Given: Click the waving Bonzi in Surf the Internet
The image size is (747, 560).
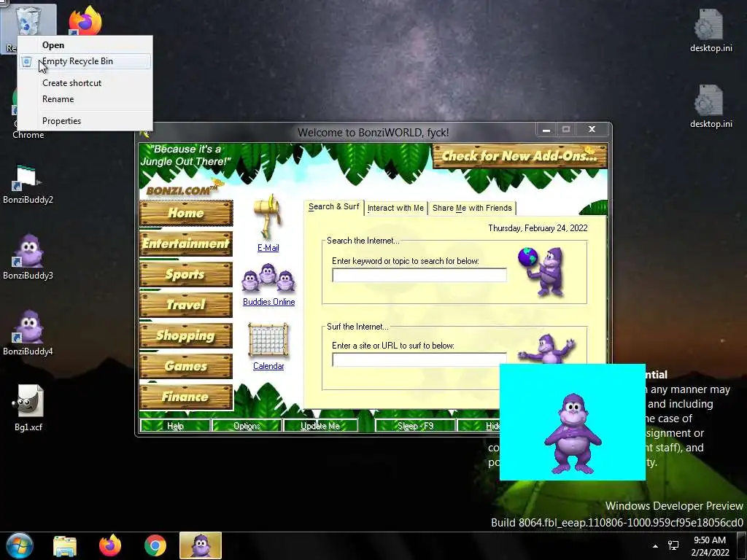Looking at the screenshot, I should [x=546, y=349].
